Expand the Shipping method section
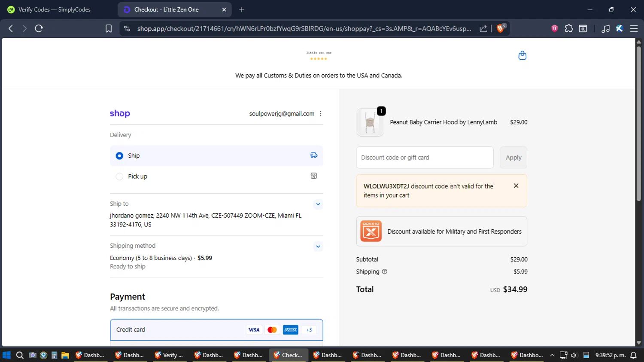Viewport: 644px width, 362px height. pos(318,246)
